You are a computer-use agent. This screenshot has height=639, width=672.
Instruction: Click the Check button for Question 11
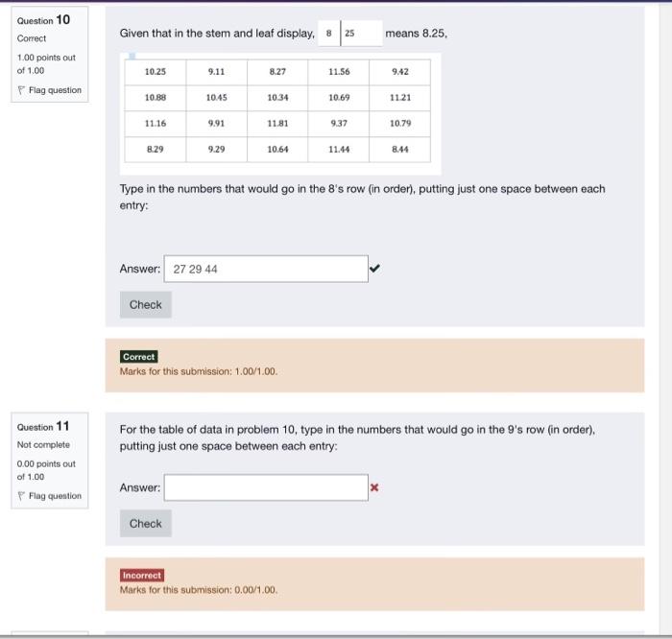point(146,523)
